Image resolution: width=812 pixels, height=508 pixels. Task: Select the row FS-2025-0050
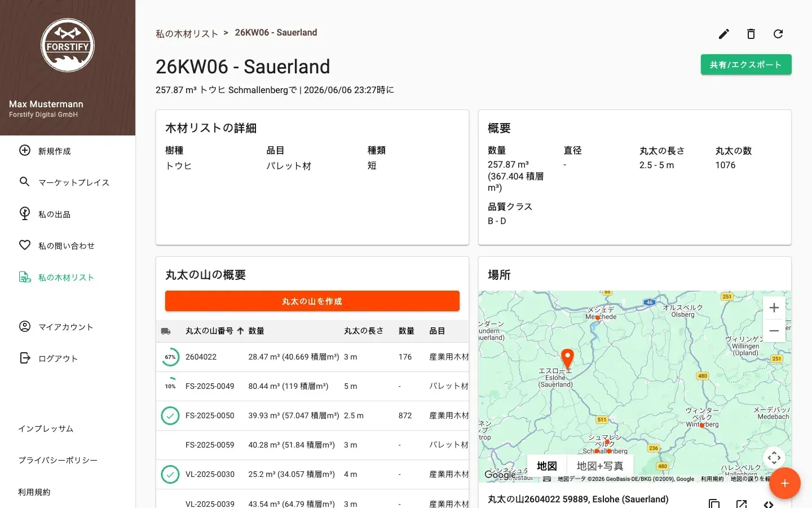click(312, 415)
